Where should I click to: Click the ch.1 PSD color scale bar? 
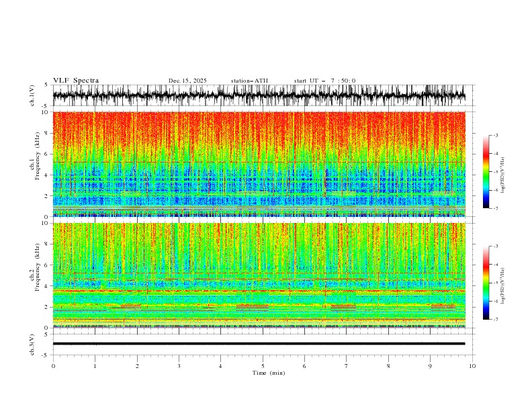click(486, 172)
